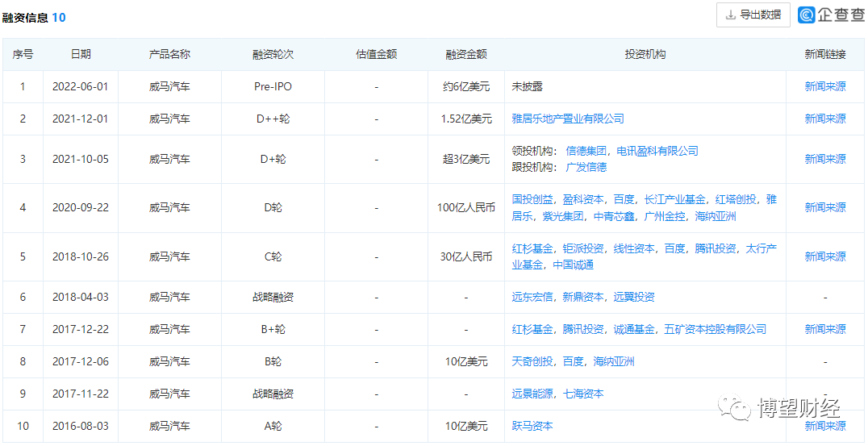Screen dimensions: 868x446
Task: Open investor 诚通基金
Action: coord(634,329)
